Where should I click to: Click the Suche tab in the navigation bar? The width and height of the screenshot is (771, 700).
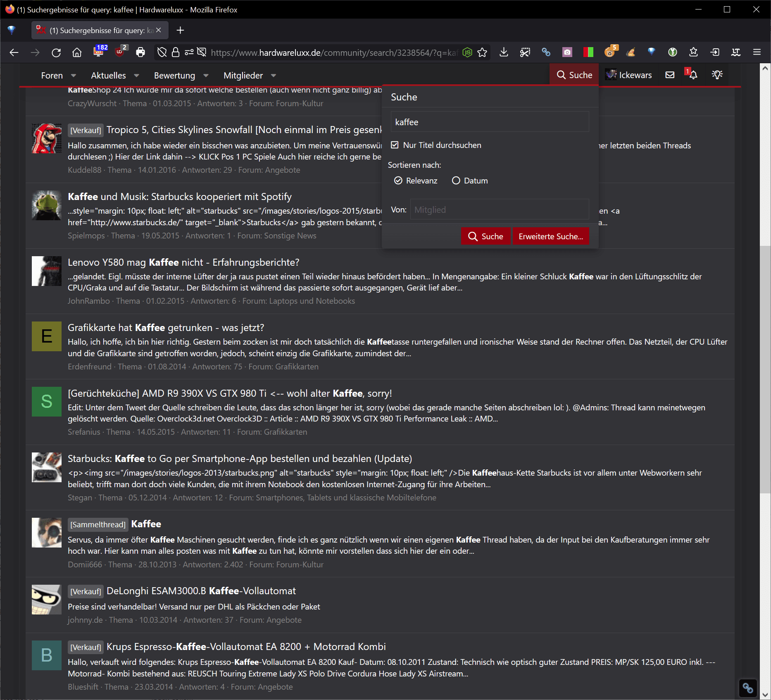coord(574,75)
